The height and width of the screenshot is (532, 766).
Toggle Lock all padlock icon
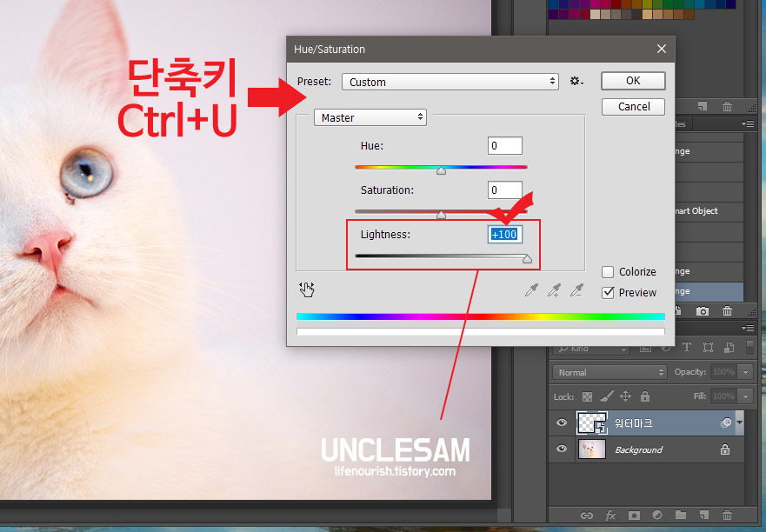pos(645,396)
